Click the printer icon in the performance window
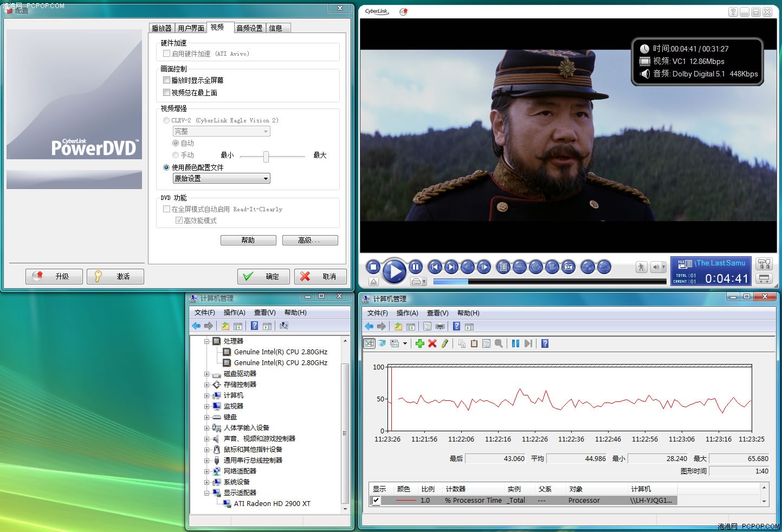782x532 pixels. click(x=440, y=327)
